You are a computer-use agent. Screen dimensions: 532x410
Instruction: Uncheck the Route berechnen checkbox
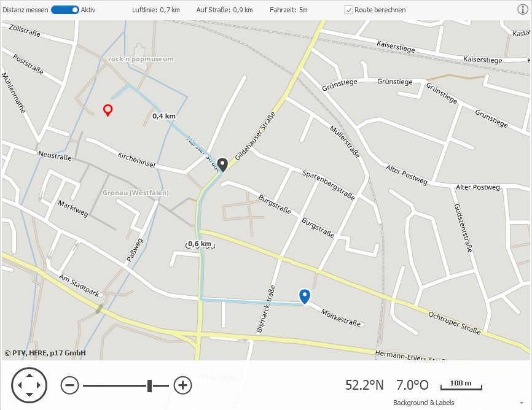[349, 10]
